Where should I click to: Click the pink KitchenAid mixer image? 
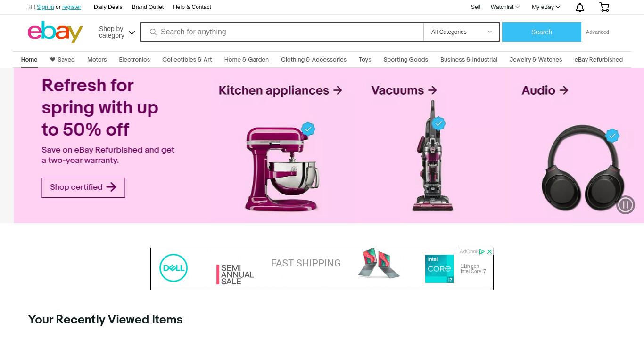click(282, 169)
